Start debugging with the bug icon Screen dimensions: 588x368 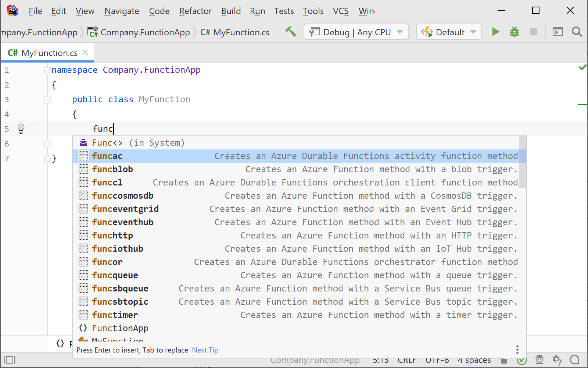(x=514, y=32)
